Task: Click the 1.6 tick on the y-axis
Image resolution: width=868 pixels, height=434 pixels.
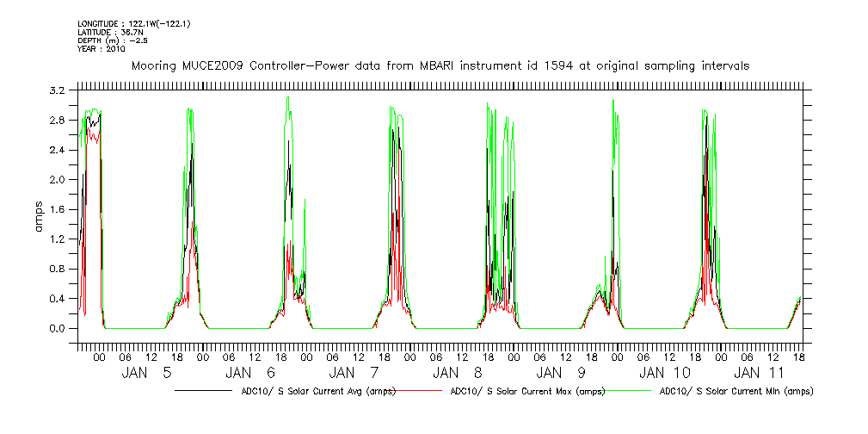Action: (x=58, y=209)
